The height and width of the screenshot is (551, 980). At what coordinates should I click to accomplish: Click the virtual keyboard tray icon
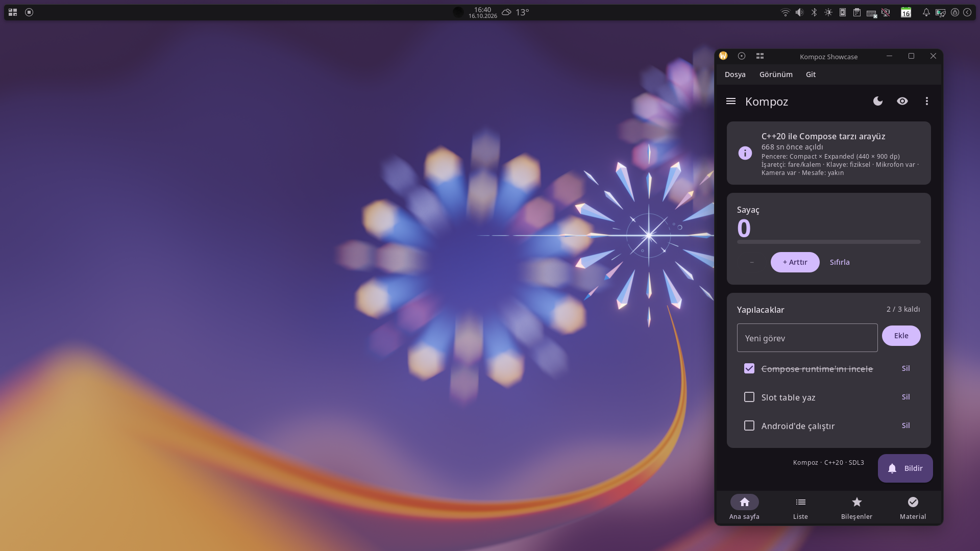coord(871,13)
